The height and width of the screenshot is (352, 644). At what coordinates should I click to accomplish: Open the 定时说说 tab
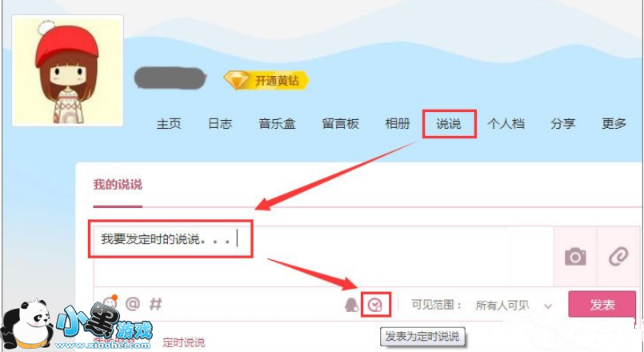(x=183, y=342)
